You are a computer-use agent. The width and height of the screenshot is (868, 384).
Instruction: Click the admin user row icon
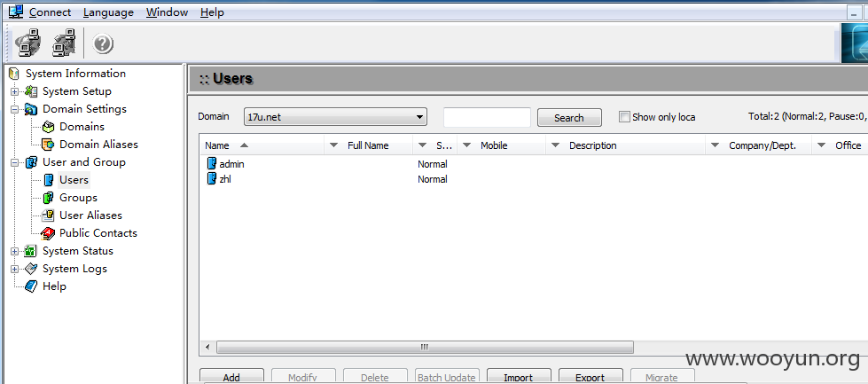tap(212, 164)
